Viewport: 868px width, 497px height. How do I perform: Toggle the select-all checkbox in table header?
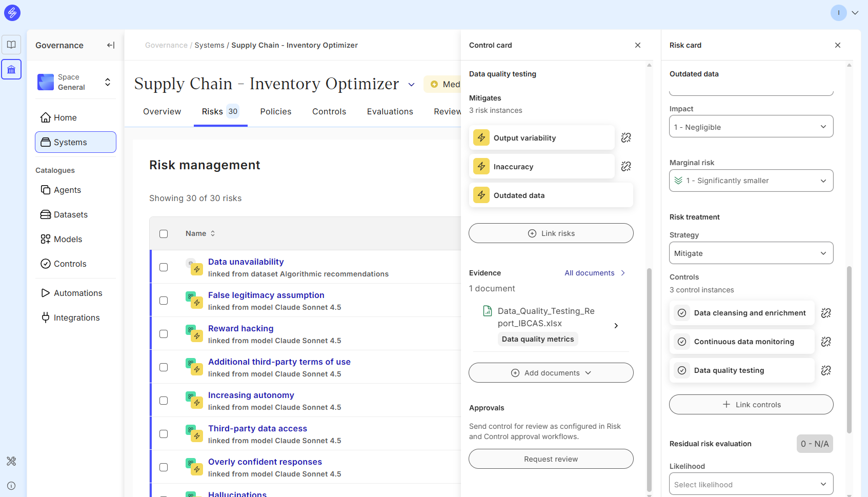tap(164, 234)
